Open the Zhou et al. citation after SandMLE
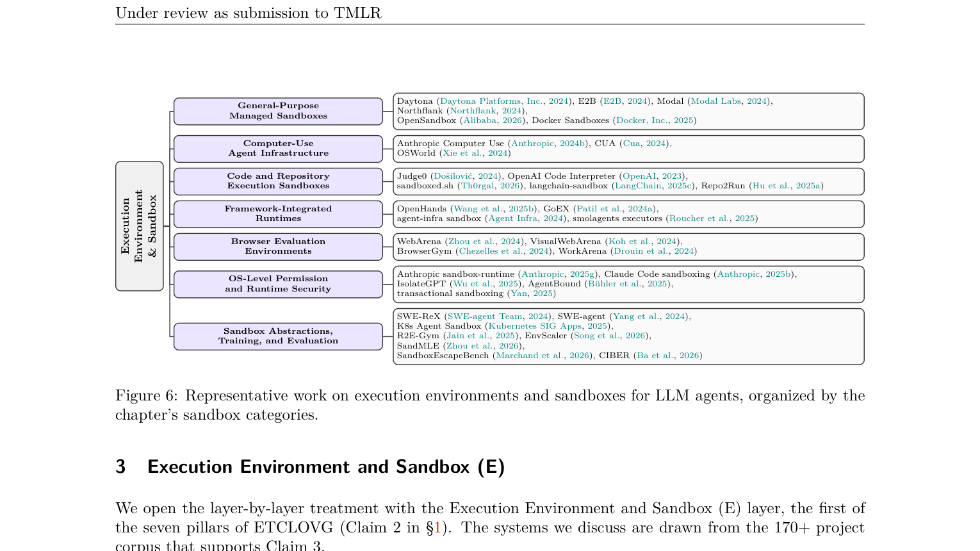This screenshot has height=551, width=980. [x=482, y=346]
